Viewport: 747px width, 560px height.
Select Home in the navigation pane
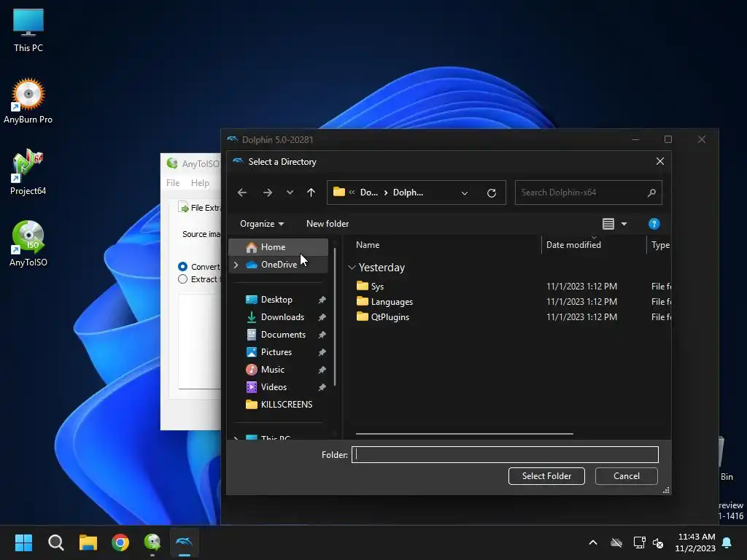[279, 247]
